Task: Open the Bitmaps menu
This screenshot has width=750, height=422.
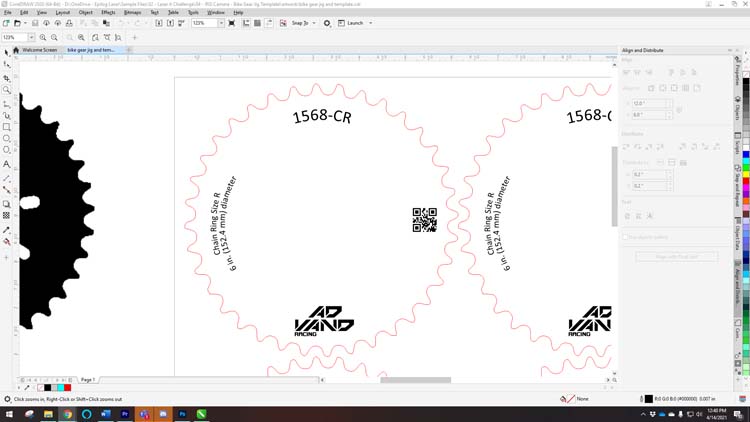Action: [132, 12]
